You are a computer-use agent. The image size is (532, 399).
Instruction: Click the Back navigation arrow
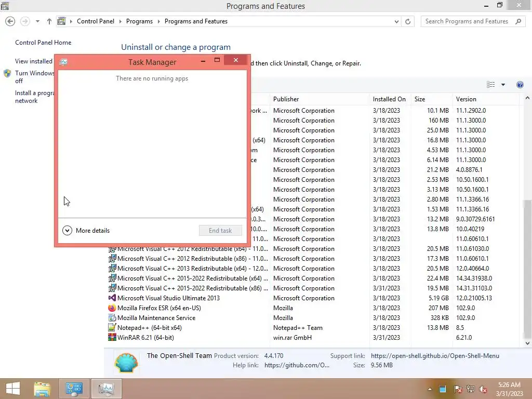(x=10, y=21)
